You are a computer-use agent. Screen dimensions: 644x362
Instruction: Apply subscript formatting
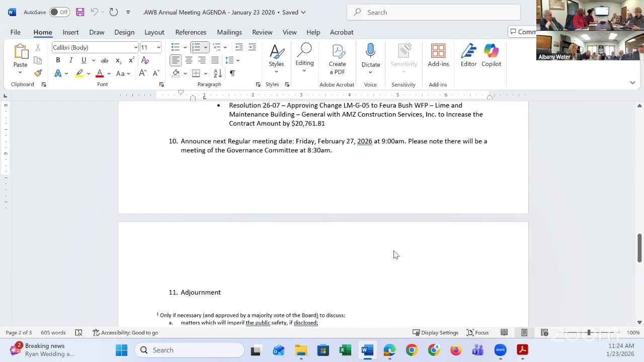click(x=118, y=60)
